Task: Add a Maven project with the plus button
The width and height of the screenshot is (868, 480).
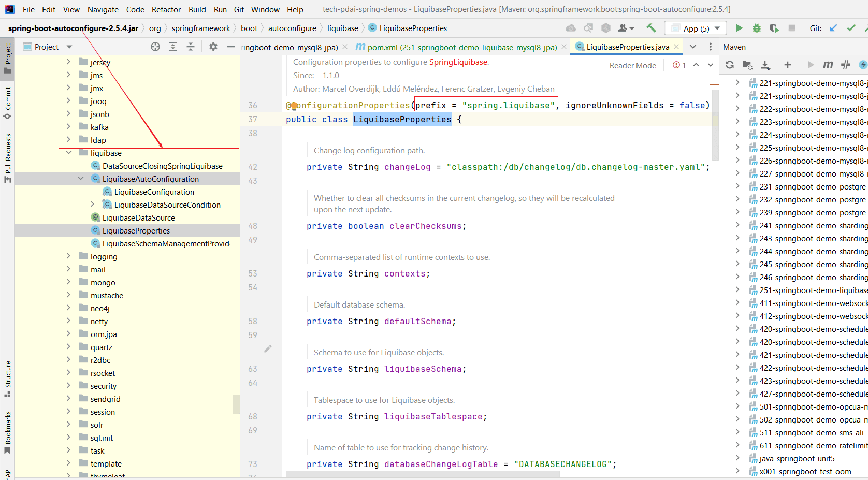Action: [787, 65]
